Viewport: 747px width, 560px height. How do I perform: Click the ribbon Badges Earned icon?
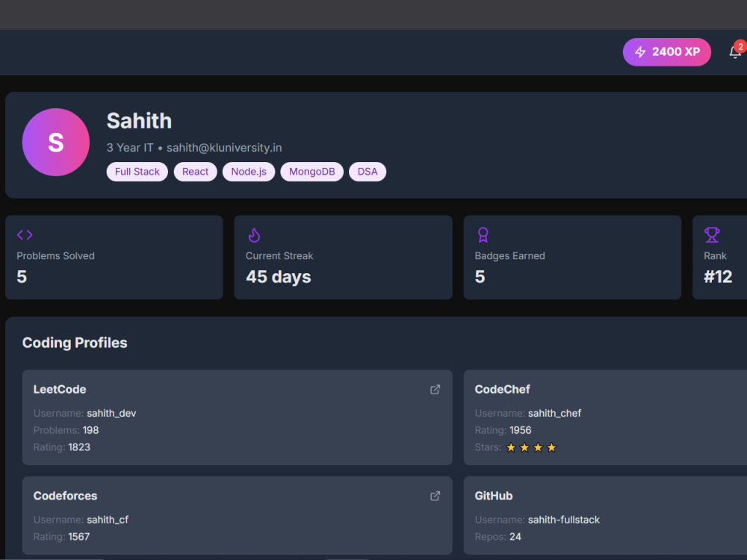click(x=483, y=234)
